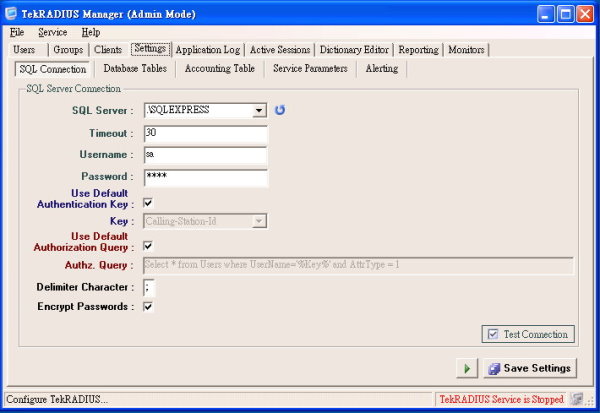Open the Service Parameters sub-tab

(310, 69)
